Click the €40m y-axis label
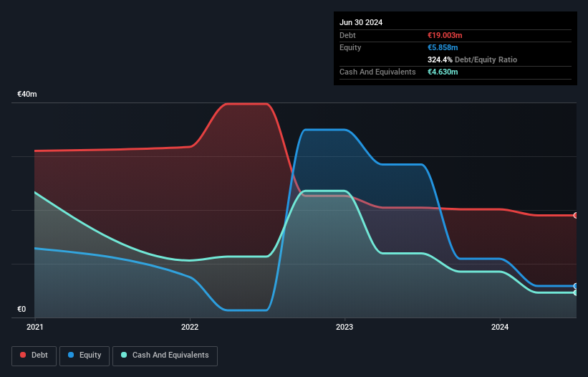Screen dimensions: 588x377 tap(27, 94)
